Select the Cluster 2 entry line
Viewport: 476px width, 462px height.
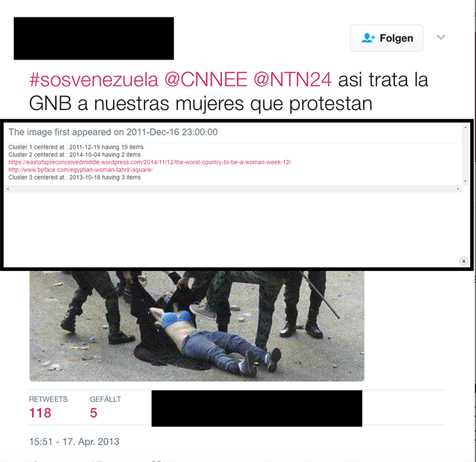74,155
